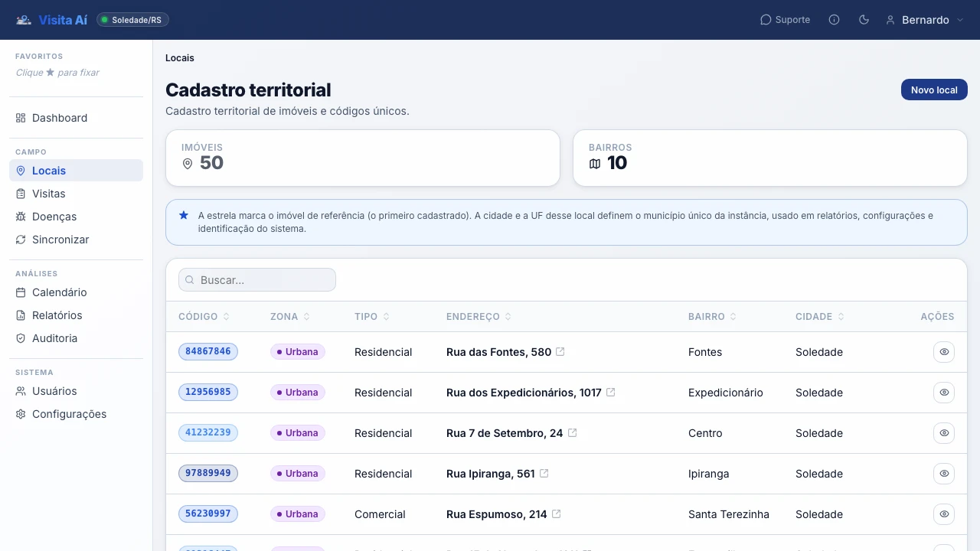Screen dimensions: 980x551
Task: Open Doenças section
Action: click(x=76, y=217)
